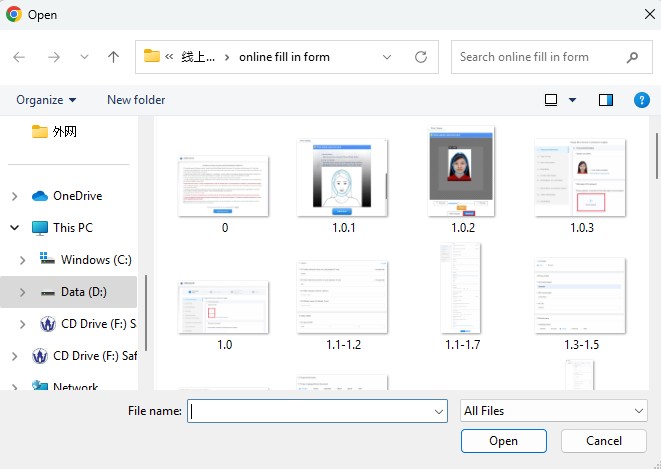661x469 pixels.
Task: Collapse the This PC tree node
Action: (15, 228)
